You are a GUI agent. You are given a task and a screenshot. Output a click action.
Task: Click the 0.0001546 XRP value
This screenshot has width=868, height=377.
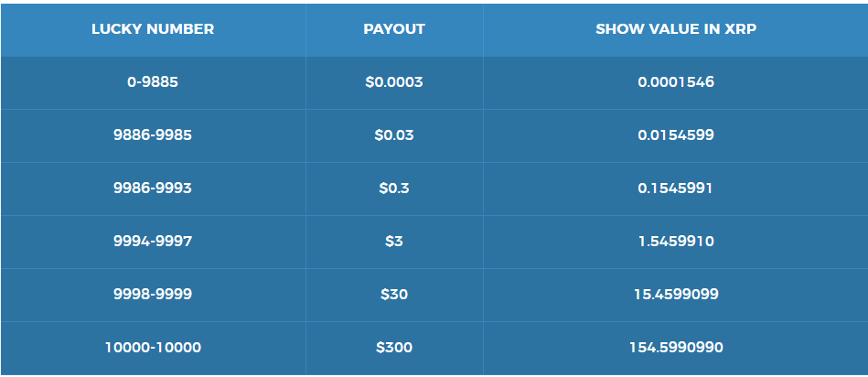coord(676,82)
